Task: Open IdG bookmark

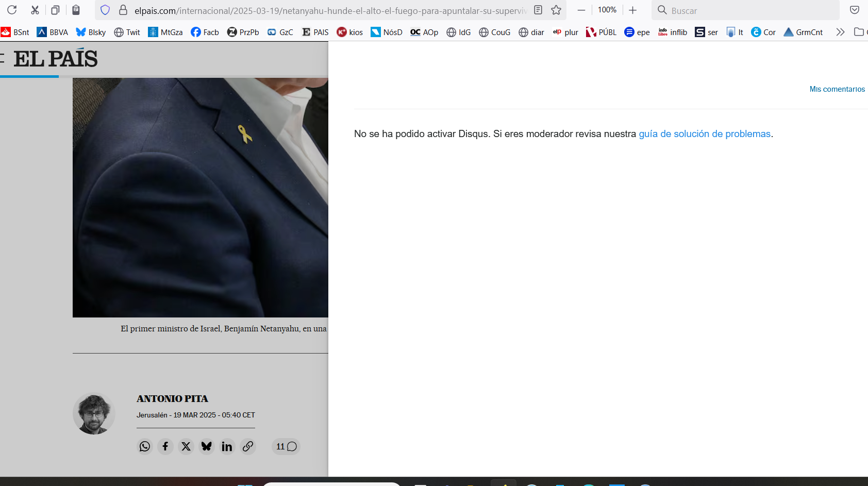Action: coord(458,32)
